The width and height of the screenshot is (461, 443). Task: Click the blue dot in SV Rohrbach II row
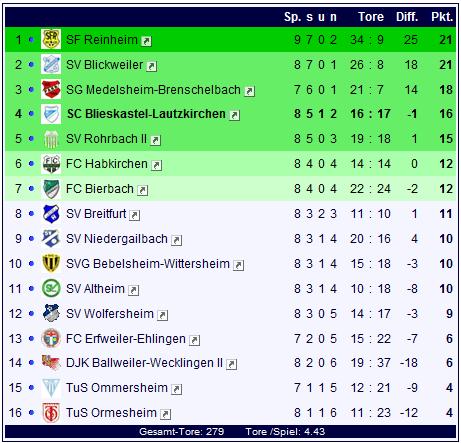tap(31, 138)
